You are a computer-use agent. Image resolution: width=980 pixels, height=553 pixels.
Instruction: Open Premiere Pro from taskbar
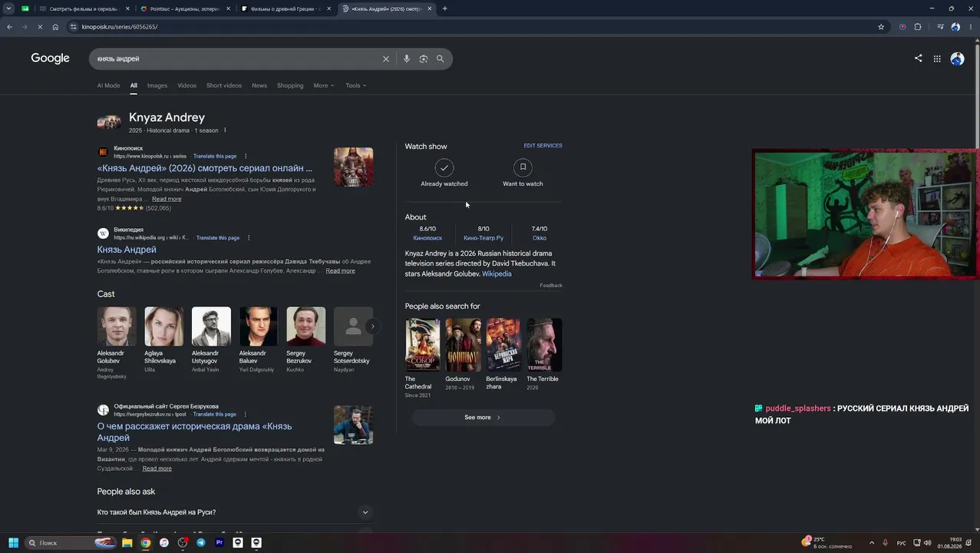(x=219, y=543)
